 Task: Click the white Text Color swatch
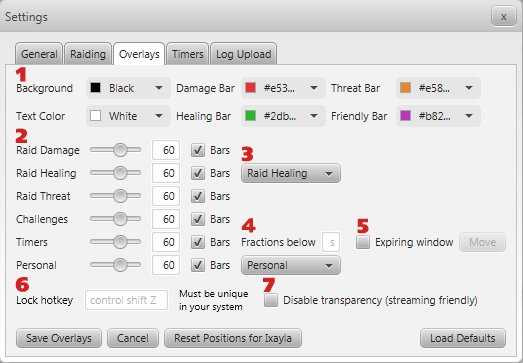(x=95, y=116)
